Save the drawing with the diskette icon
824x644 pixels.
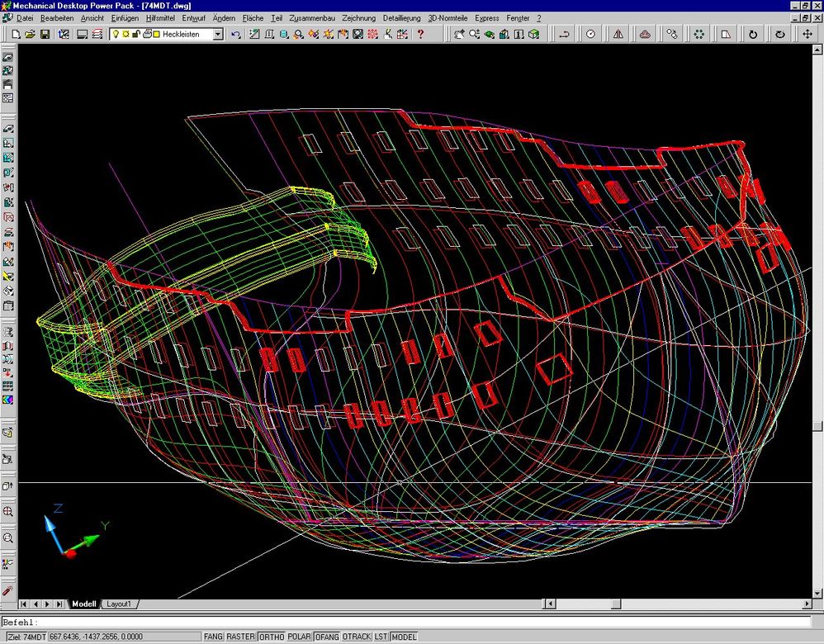[45, 34]
